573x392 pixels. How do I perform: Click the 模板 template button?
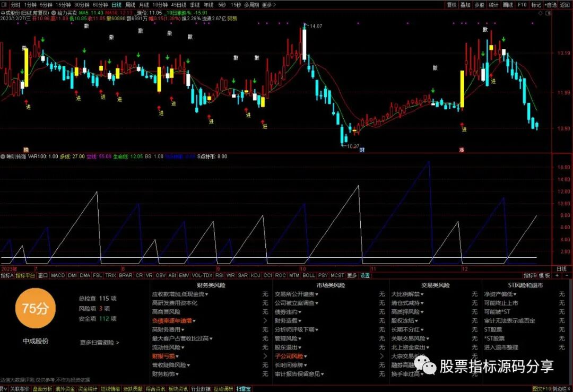coord(544,275)
